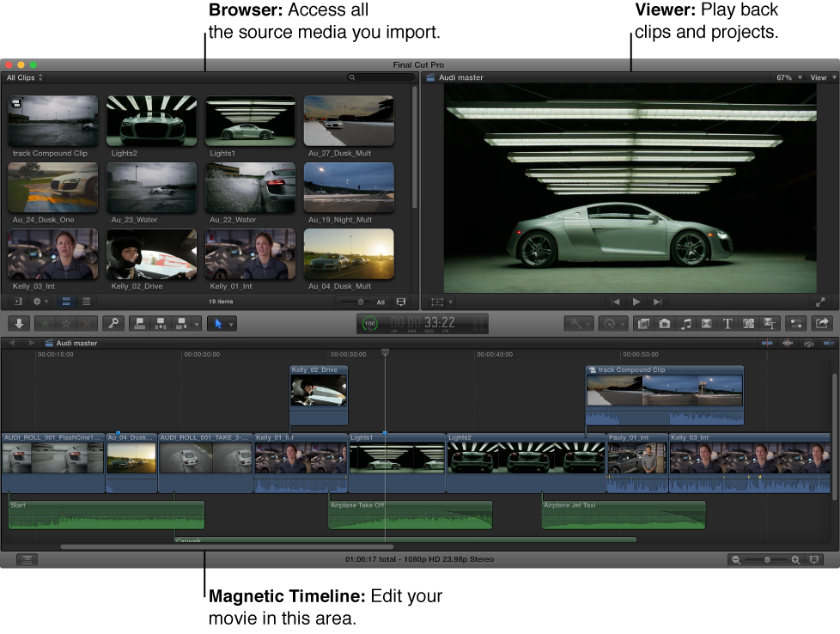Toggle video skimming in the timeline

point(767,343)
